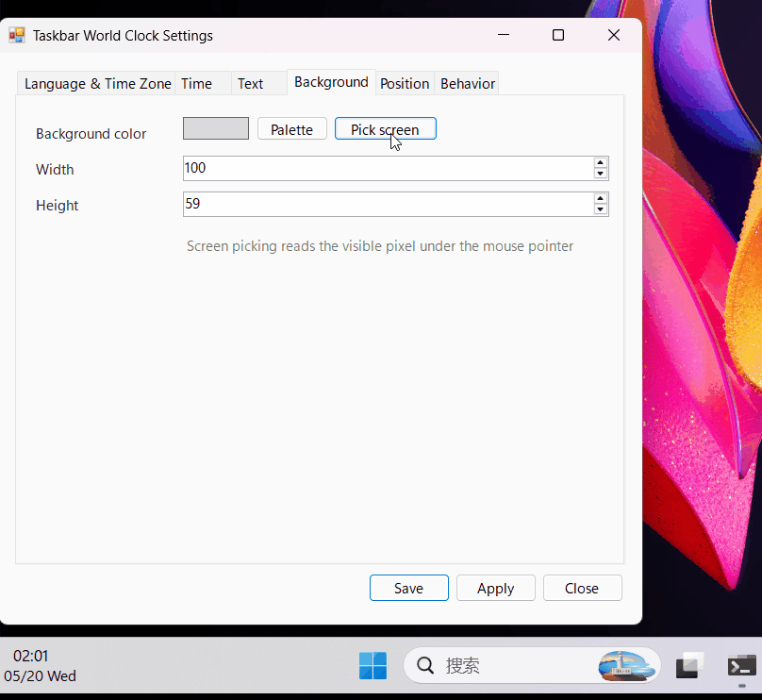Click the Pick screen button
Screen dimensions: 762x700
386,129
